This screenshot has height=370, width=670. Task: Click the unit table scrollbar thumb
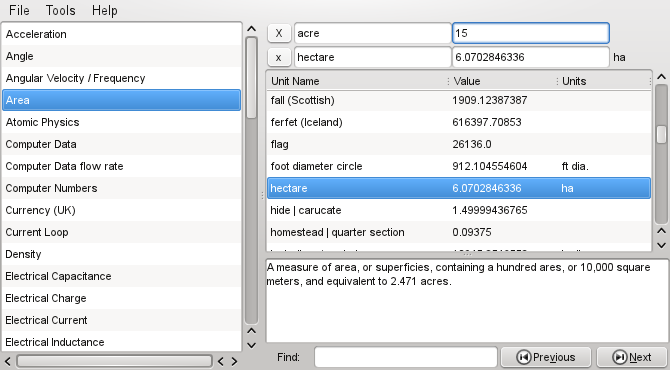click(x=661, y=135)
